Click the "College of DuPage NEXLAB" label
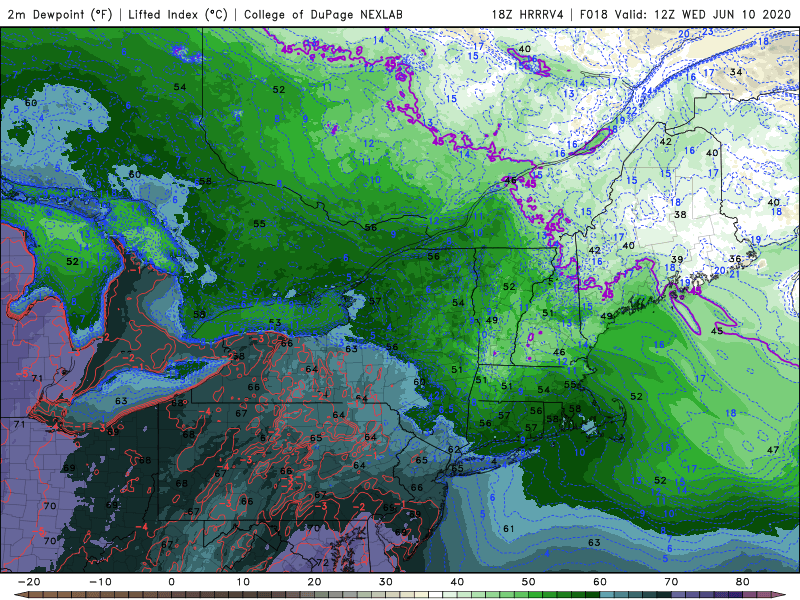800x600 pixels. coord(323,15)
